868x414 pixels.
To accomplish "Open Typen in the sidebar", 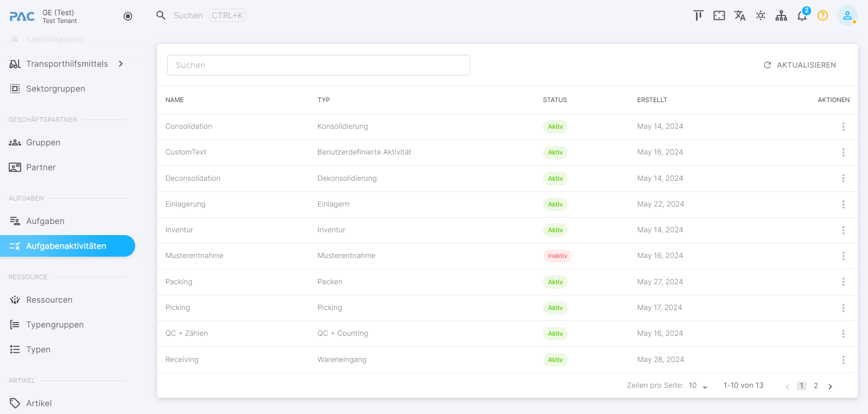I will coord(38,350).
